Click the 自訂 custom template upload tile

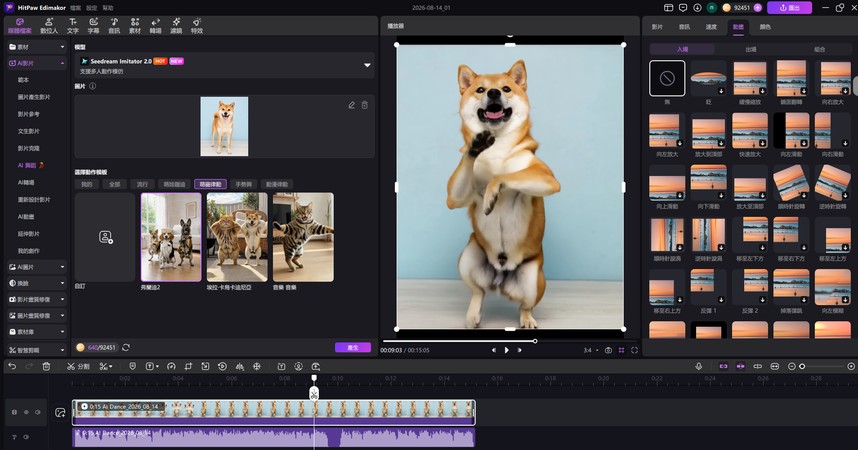coord(105,237)
